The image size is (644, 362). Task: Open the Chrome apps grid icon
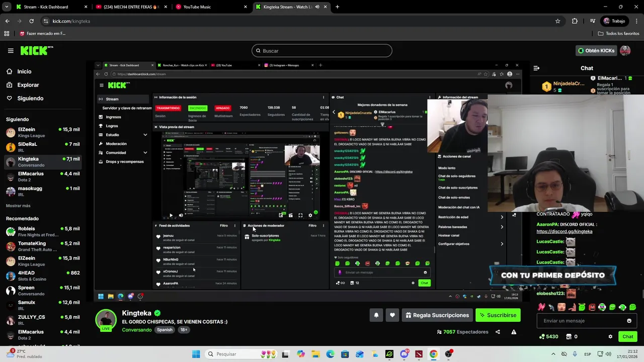(x=7, y=34)
